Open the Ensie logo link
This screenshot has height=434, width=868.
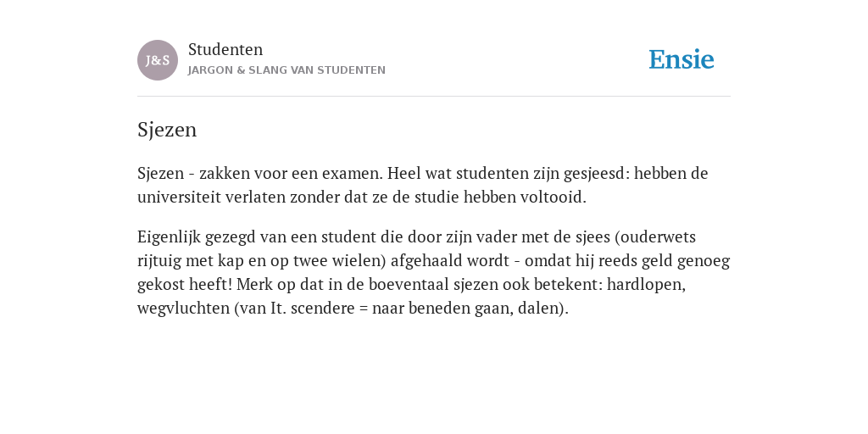coord(682,59)
